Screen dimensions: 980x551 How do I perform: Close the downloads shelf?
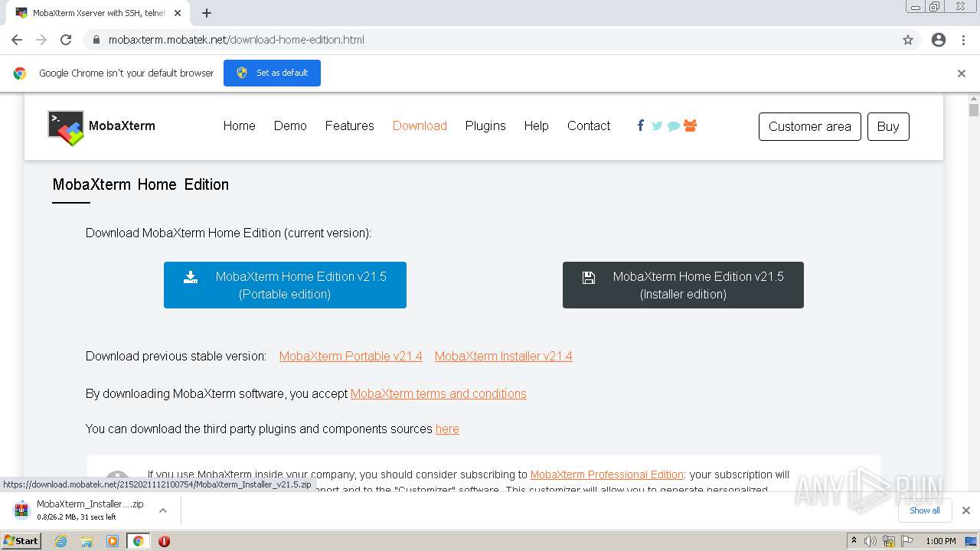pos(966,510)
